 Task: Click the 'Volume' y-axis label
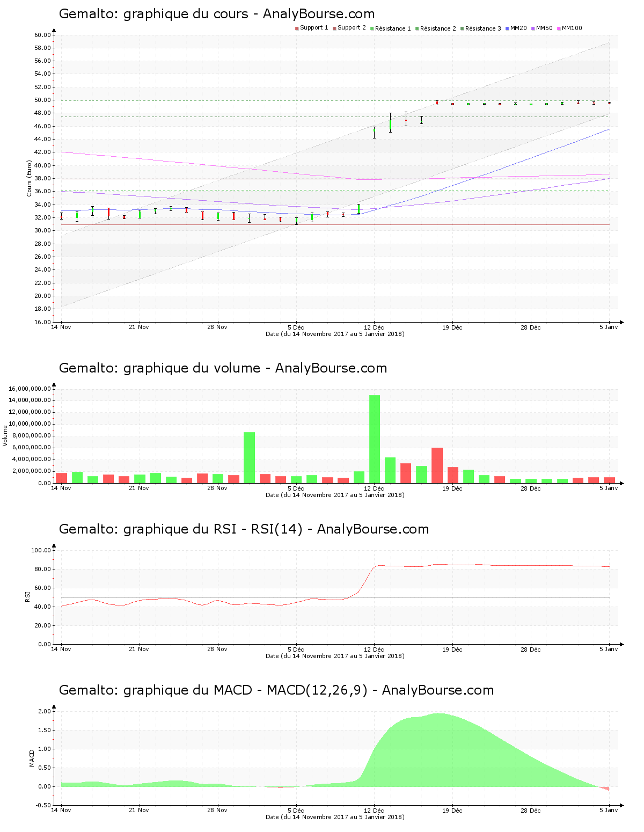click(x=5, y=436)
